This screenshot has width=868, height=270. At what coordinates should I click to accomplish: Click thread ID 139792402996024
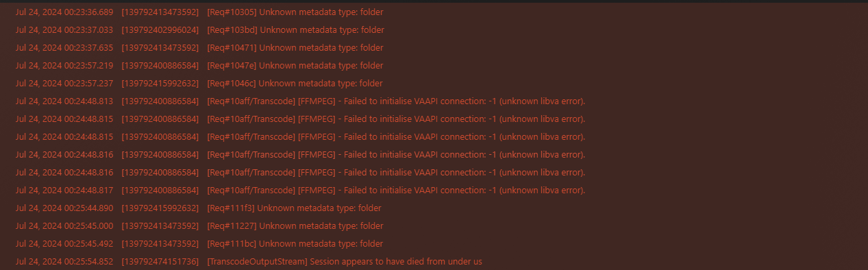tap(160, 30)
